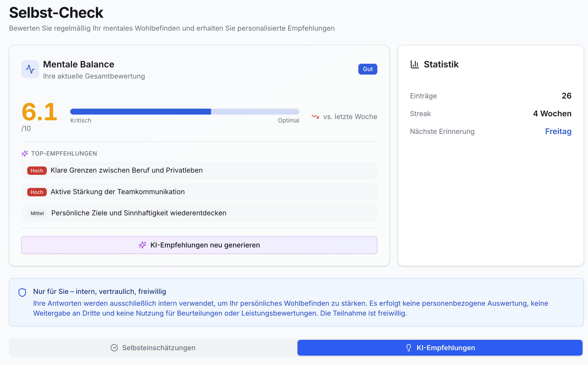Screen dimensions: 588x365
Task: Click the shield icon in the privacy notice
Action: coord(22,292)
